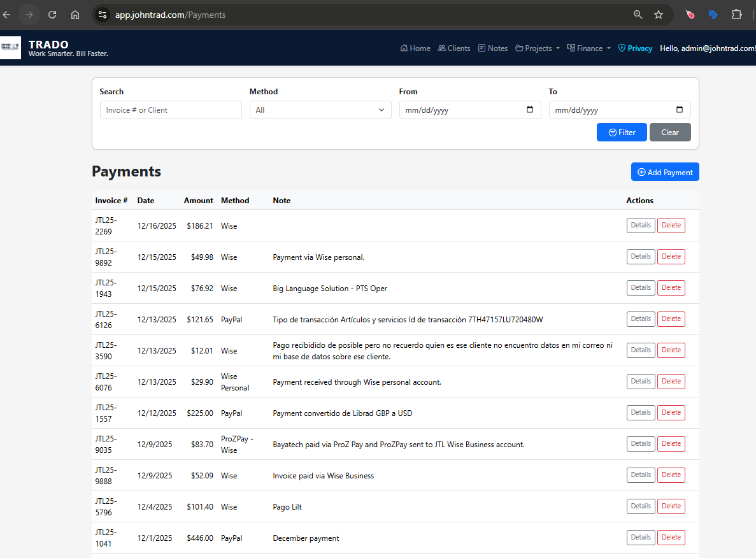Click the bookmark star in the address bar
The height and width of the screenshot is (558, 756).
coord(659,14)
